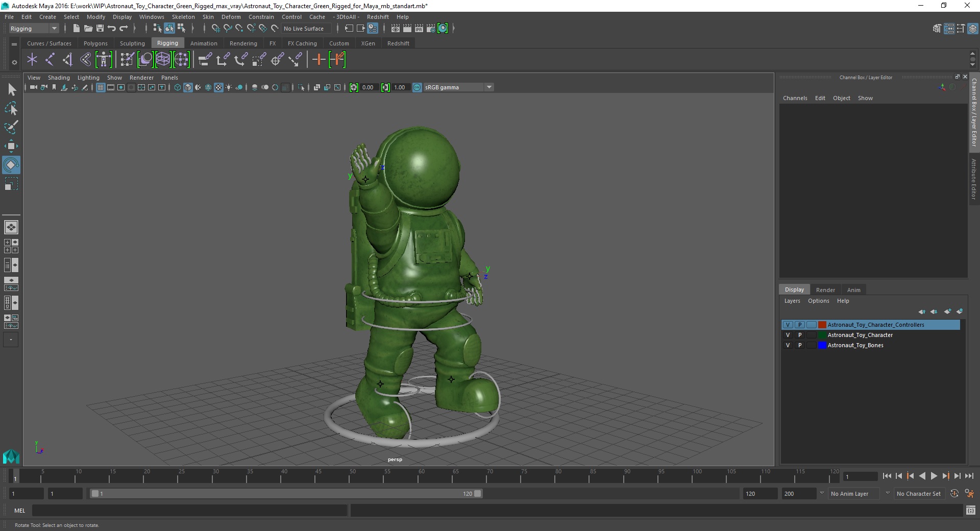This screenshot has height=531, width=980.
Task: Open the Render Settings icon
Action: 431,29
